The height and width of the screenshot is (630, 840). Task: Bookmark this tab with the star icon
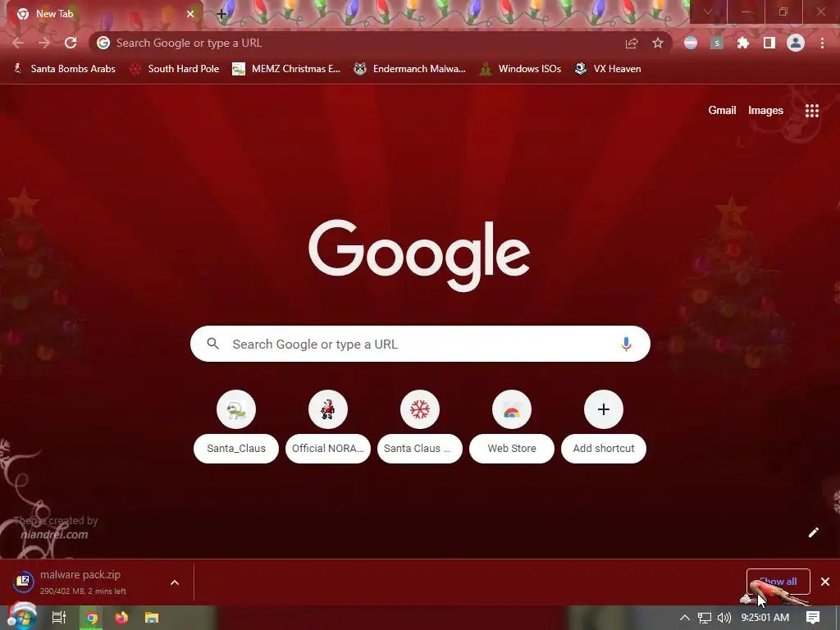click(658, 43)
